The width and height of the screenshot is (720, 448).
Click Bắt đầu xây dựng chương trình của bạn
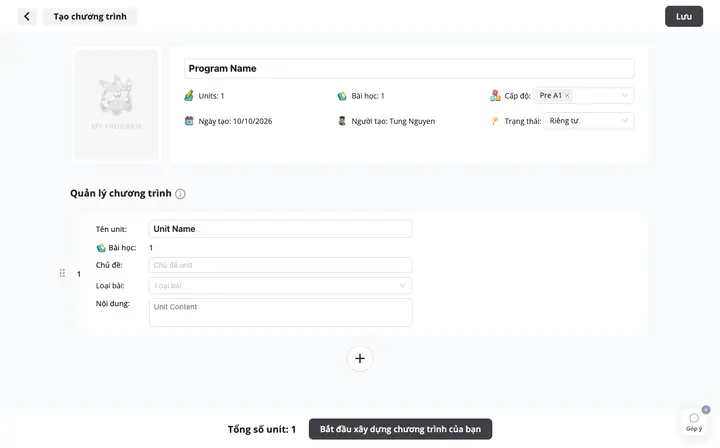400,429
